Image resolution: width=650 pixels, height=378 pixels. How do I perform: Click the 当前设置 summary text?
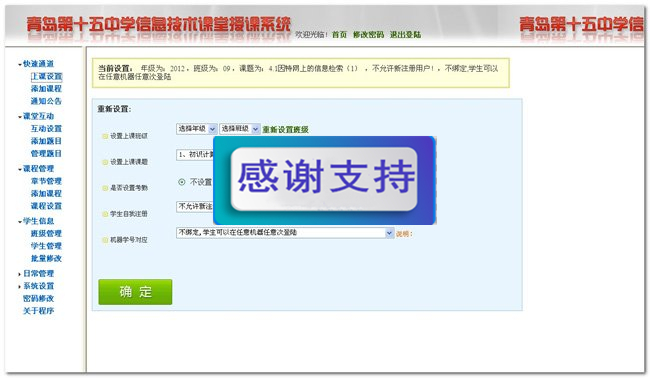pos(298,73)
